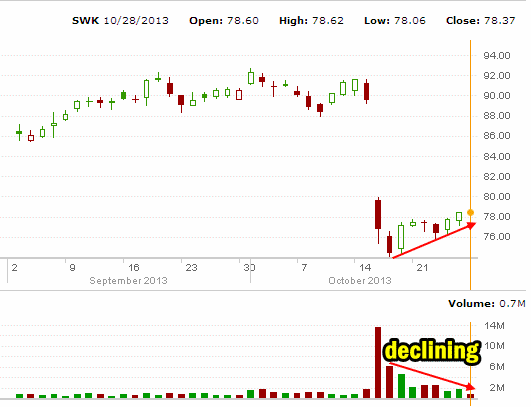Click the orange price marker dot
The width and height of the screenshot is (531, 407).
tap(470, 213)
